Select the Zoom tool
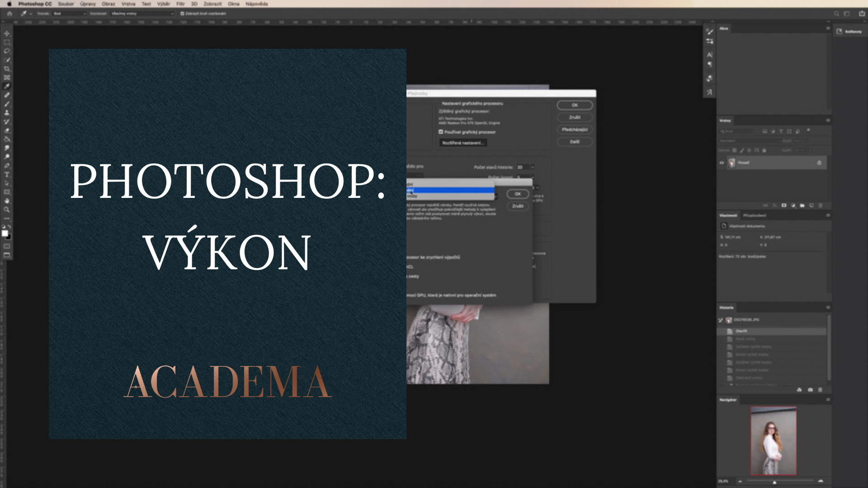868x488 pixels. coord(7,210)
